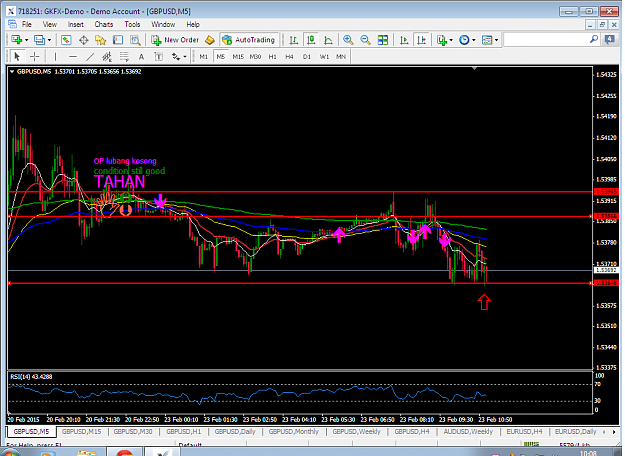Select the text label T tool

[x=158, y=57]
